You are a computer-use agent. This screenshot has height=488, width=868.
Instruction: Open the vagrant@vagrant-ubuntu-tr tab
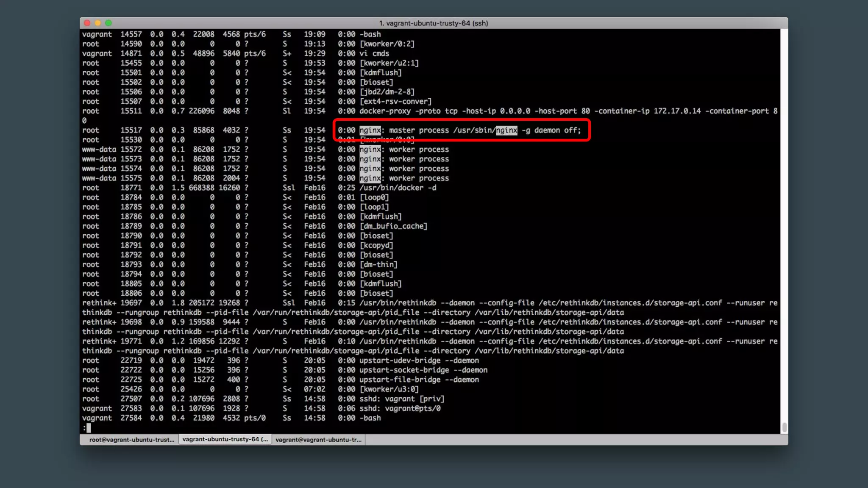(x=318, y=440)
